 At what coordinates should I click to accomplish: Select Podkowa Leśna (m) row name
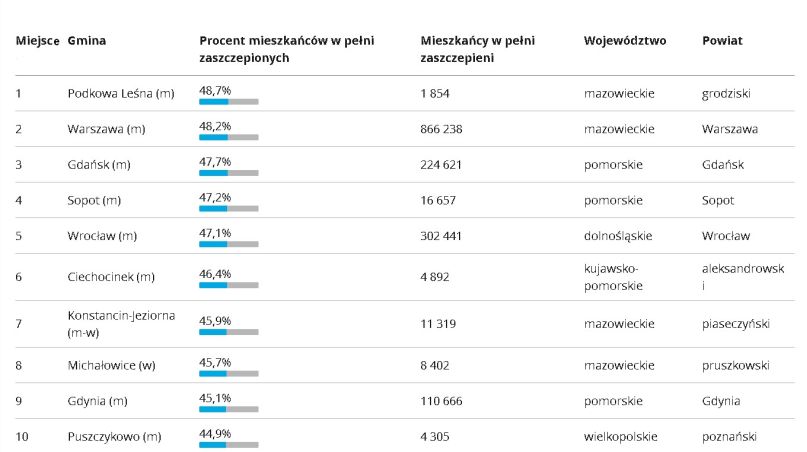pos(121,93)
